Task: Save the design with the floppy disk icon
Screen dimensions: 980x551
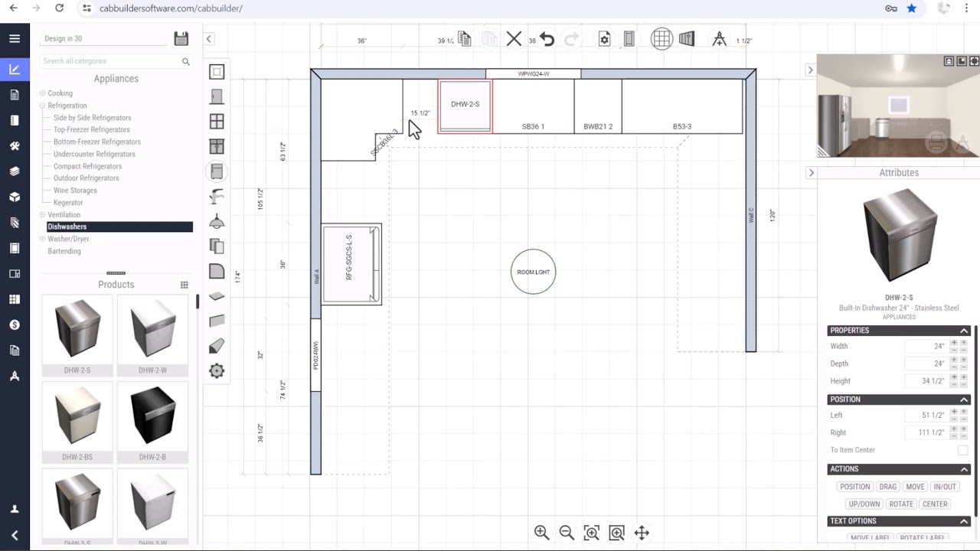Action: 181,38
